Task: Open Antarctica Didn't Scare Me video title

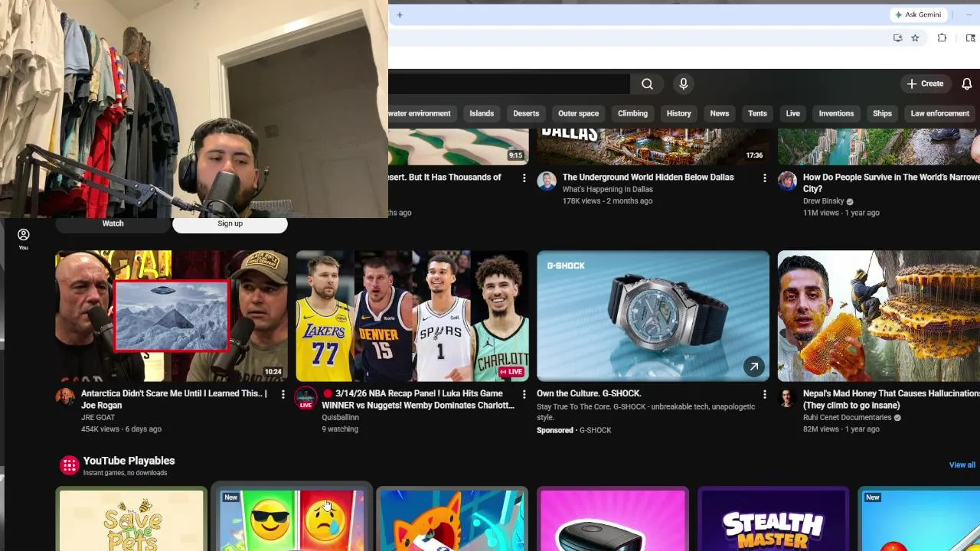Action: pyautogui.click(x=174, y=399)
